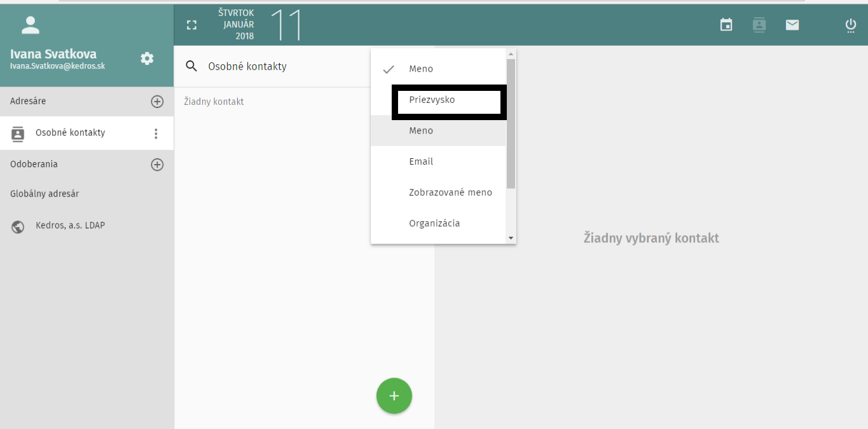Image resolution: width=868 pixels, height=429 pixels.
Task: Open mail via the envelope icon
Action: pos(792,25)
